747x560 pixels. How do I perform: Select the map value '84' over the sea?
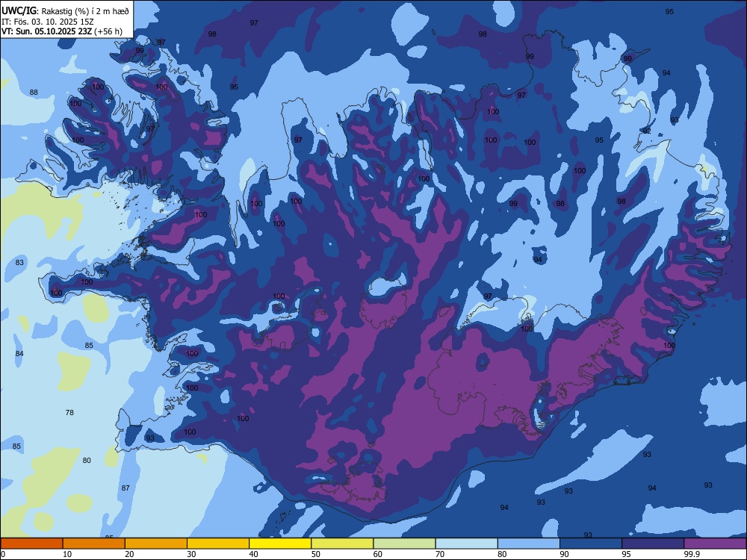coord(19,353)
